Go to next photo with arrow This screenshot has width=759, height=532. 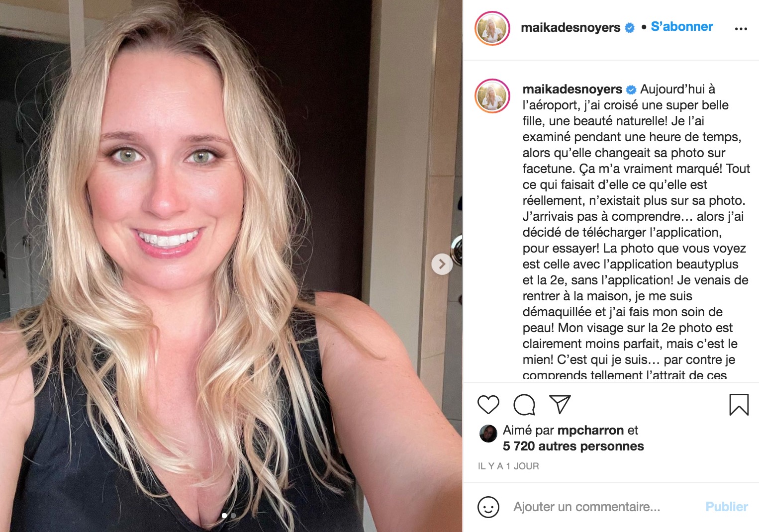[442, 264]
